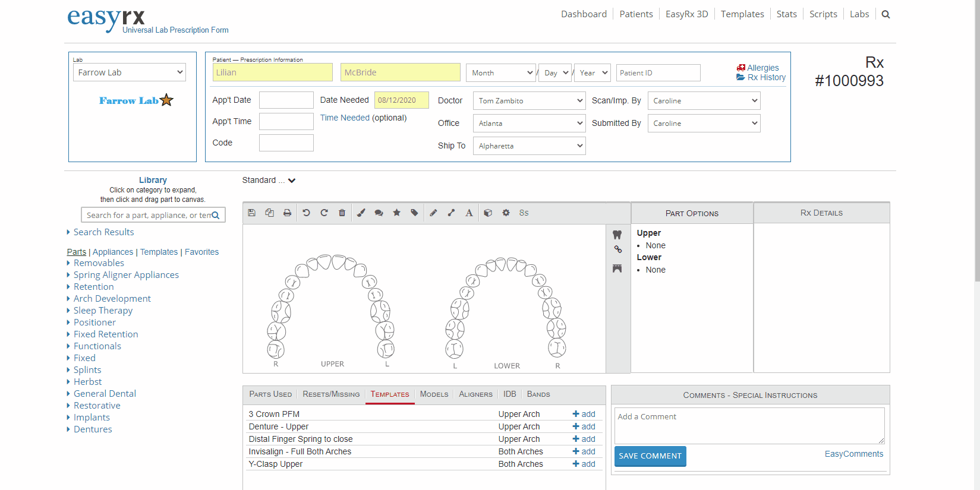Add the Invisalign - Full Both Arches template
This screenshot has height=490, width=980.
click(x=584, y=451)
